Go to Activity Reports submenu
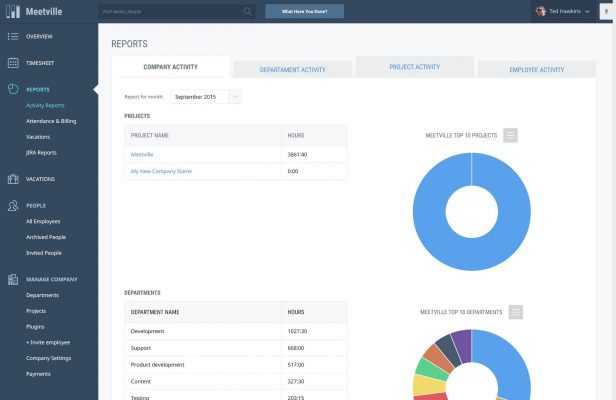Viewport: 616px width, 400px height. click(x=45, y=105)
